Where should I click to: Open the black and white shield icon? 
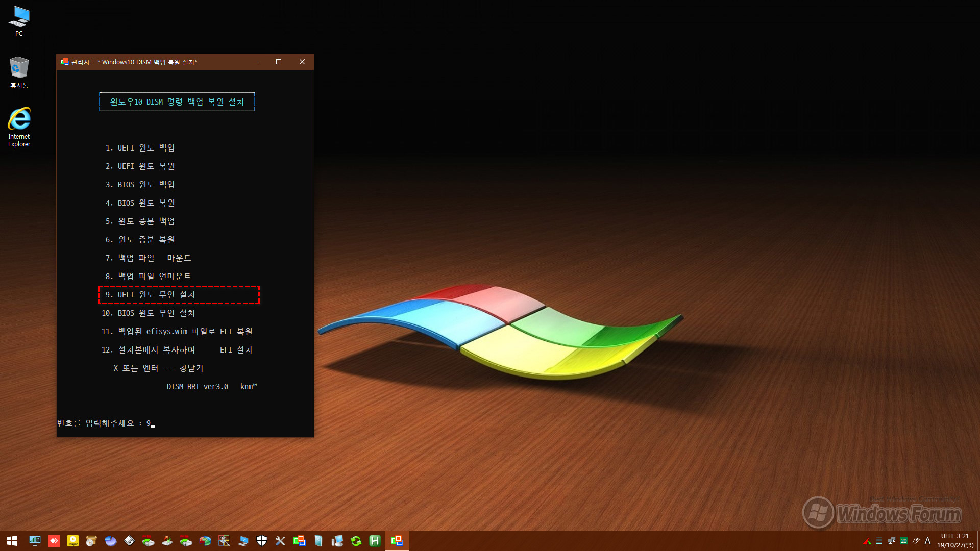coord(262,541)
